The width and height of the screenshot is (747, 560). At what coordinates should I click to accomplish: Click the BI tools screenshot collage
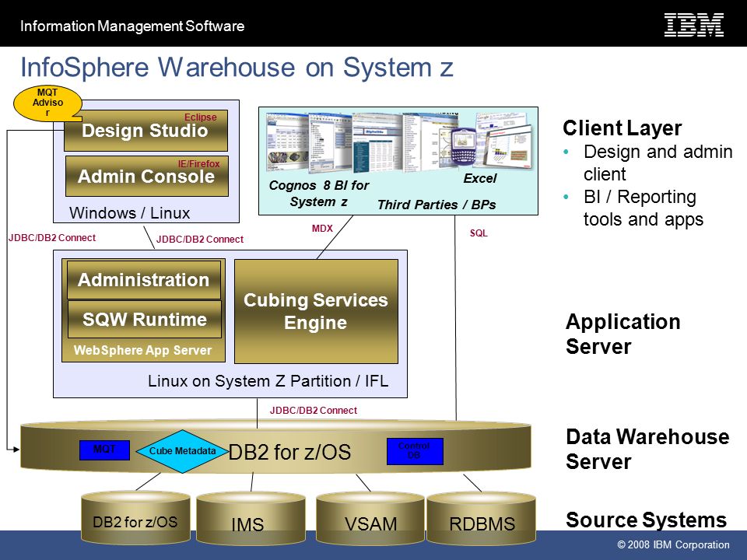coord(398,142)
